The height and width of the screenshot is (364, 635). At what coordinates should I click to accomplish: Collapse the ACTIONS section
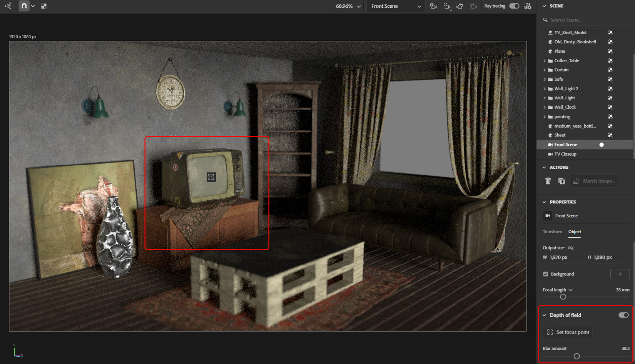tap(544, 168)
